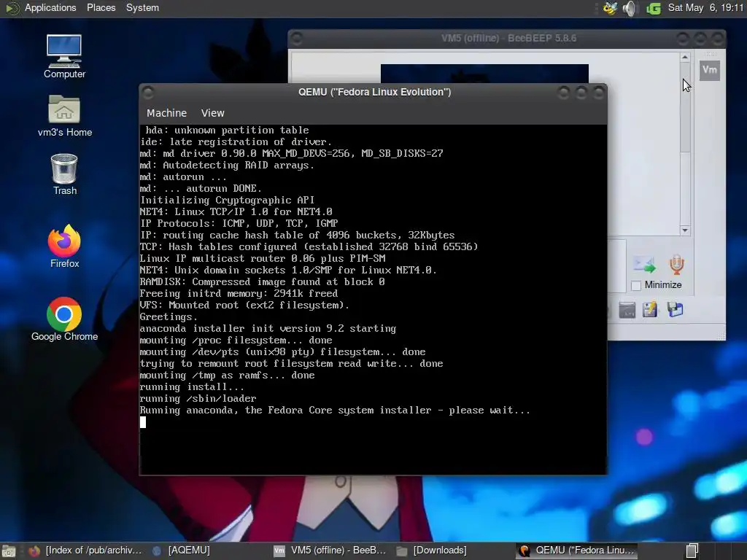Image resolution: width=747 pixels, height=560 pixels.
Task: Open the vm3's Home folder icon
Action: (x=65, y=116)
